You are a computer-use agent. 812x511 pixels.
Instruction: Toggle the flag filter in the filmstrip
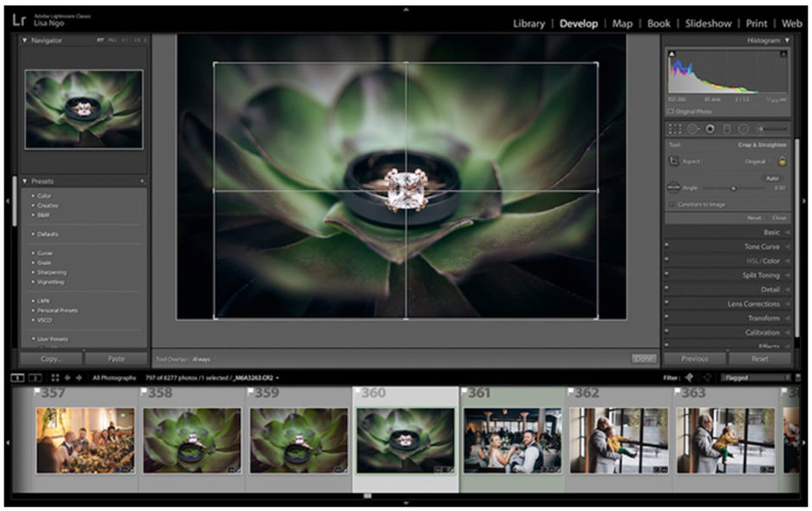[x=687, y=376]
